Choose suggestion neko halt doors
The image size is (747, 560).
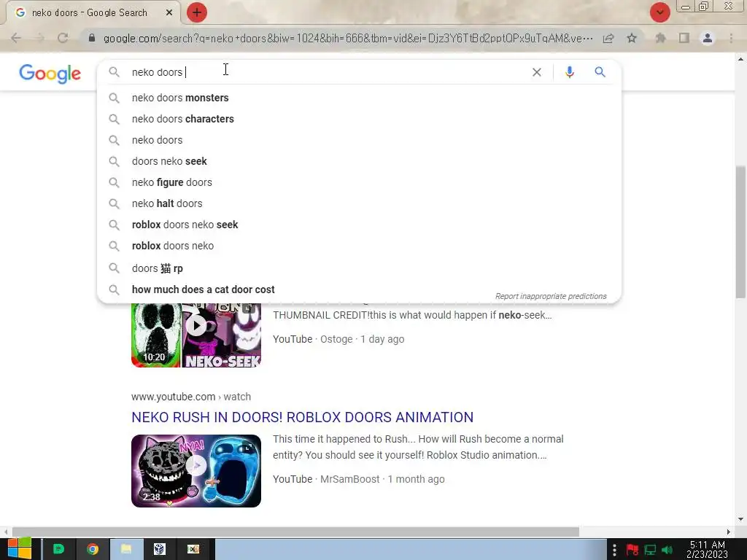pos(359,203)
